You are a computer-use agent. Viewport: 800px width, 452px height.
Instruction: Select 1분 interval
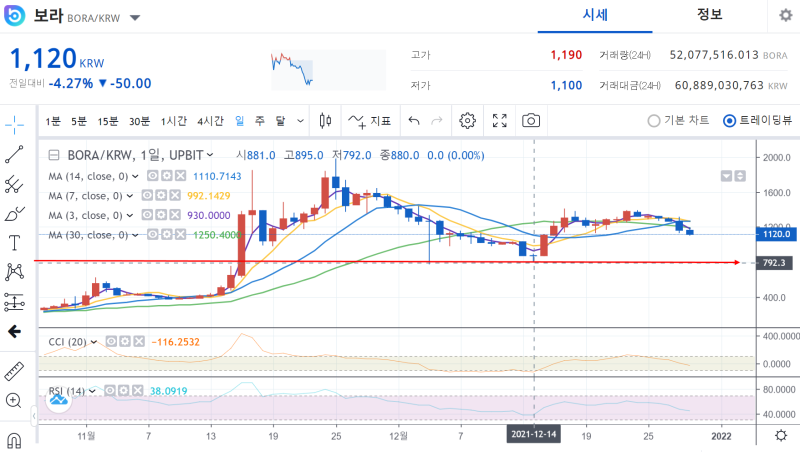tap(53, 121)
